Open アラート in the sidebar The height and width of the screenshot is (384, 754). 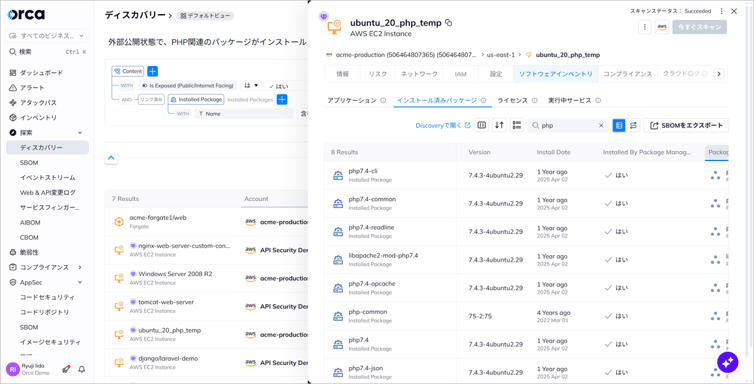pyautogui.click(x=32, y=87)
